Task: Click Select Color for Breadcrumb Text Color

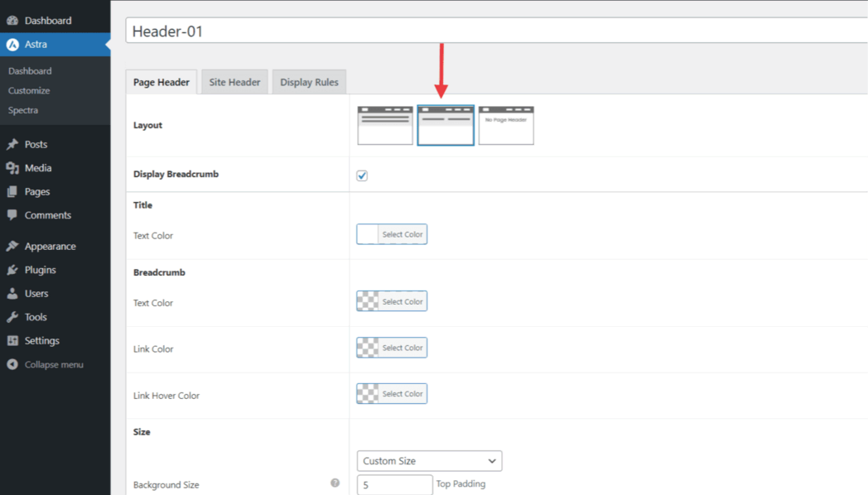Action: 403,301
